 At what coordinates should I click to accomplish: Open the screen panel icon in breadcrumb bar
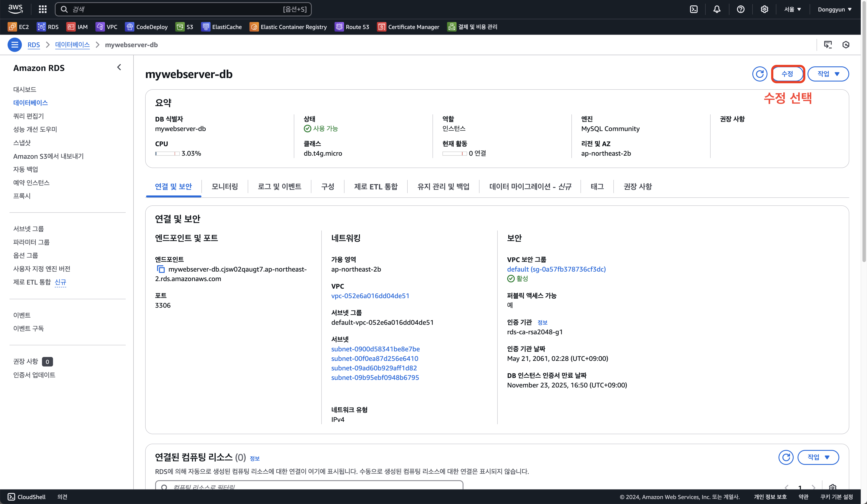coord(828,45)
